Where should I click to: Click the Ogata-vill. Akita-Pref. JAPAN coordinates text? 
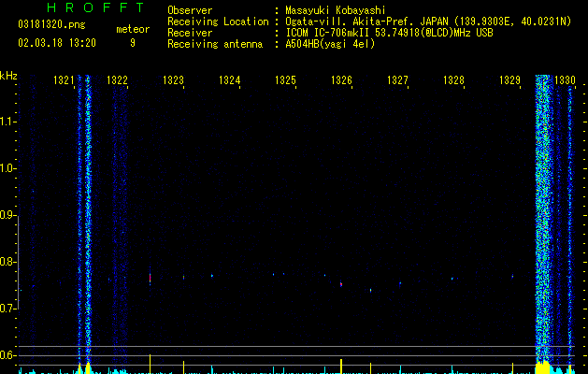click(x=428, y=22)
